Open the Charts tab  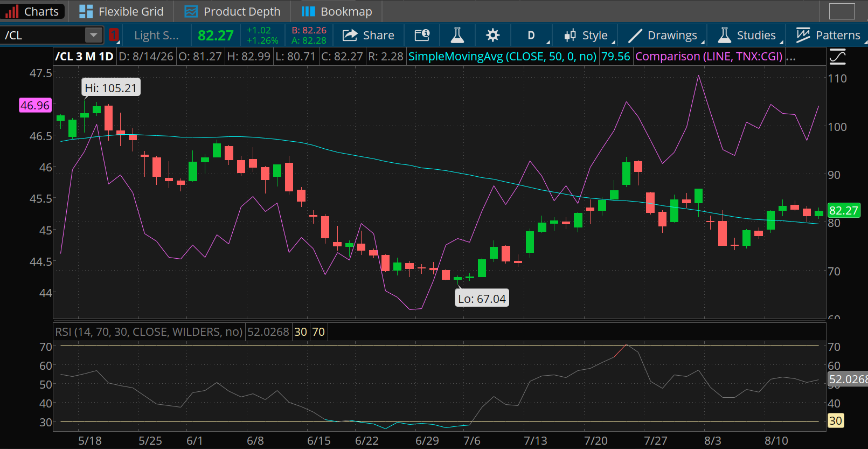pos(32,11)
